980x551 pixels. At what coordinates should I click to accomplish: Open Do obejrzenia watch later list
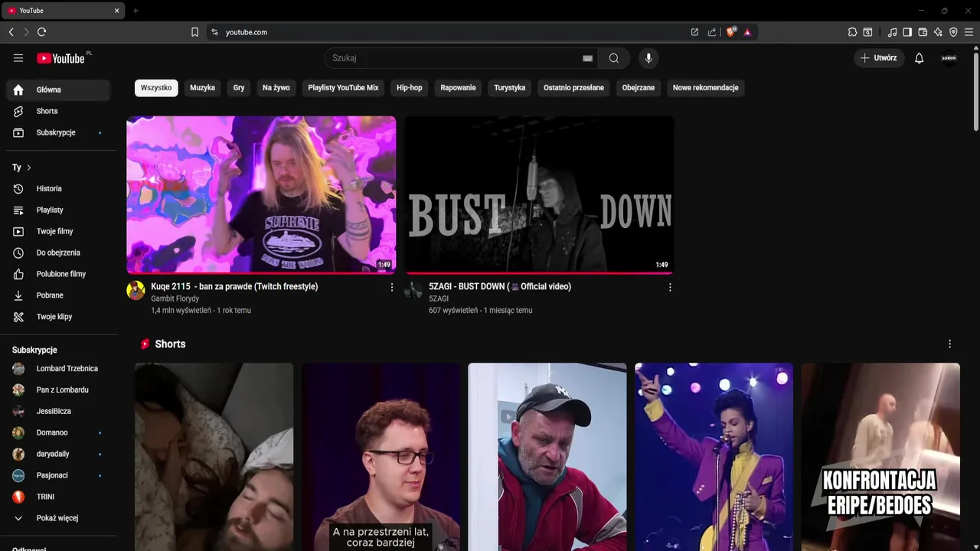58,253
